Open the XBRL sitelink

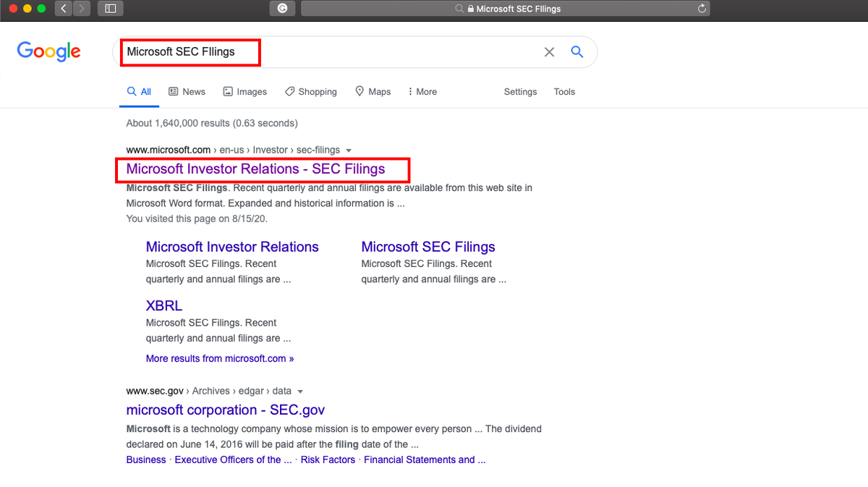tap(164, 305)
